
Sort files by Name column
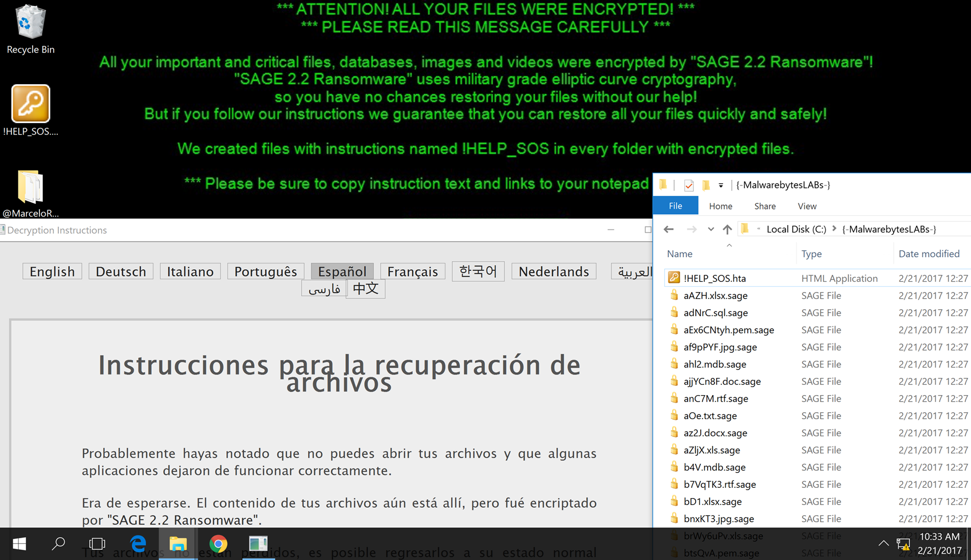coord(680,254)
